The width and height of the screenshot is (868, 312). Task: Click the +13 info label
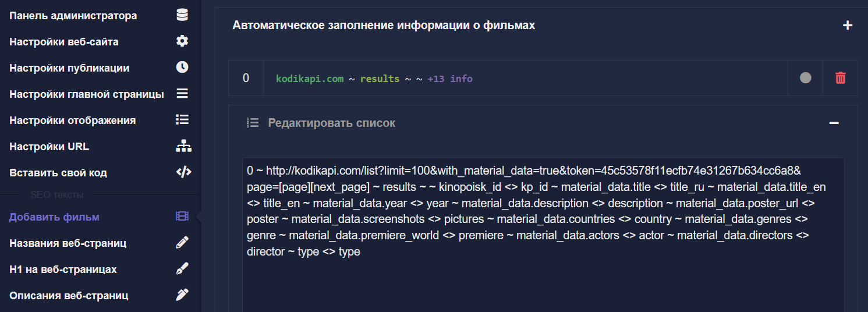(449, 79)
